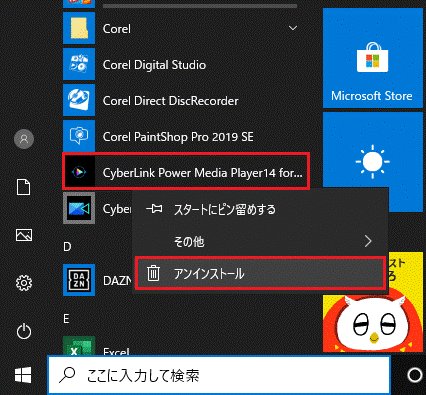Open the Corel folder icon
This screenshot has width=426, height=395.
79,28
